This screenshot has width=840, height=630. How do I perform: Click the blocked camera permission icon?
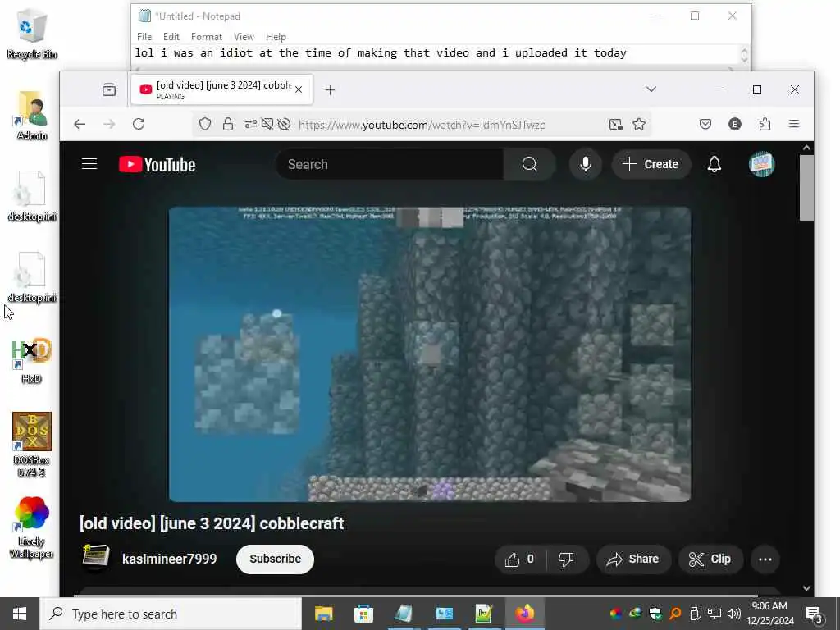[267, 125]
